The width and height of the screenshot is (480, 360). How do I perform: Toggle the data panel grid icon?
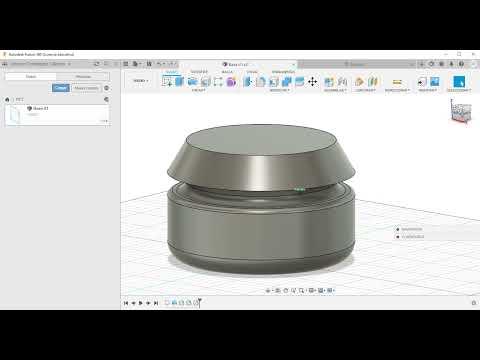(x=126, y=64)
